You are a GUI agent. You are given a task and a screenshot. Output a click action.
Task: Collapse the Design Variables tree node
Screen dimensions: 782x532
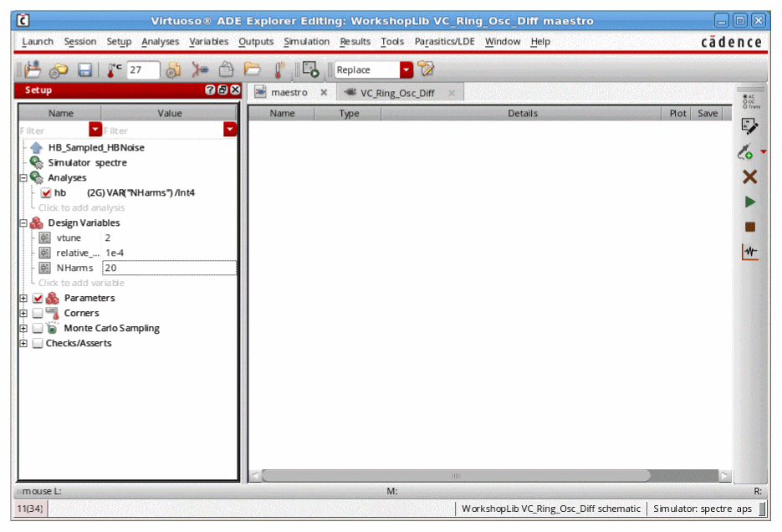click(x=23, y=223)
